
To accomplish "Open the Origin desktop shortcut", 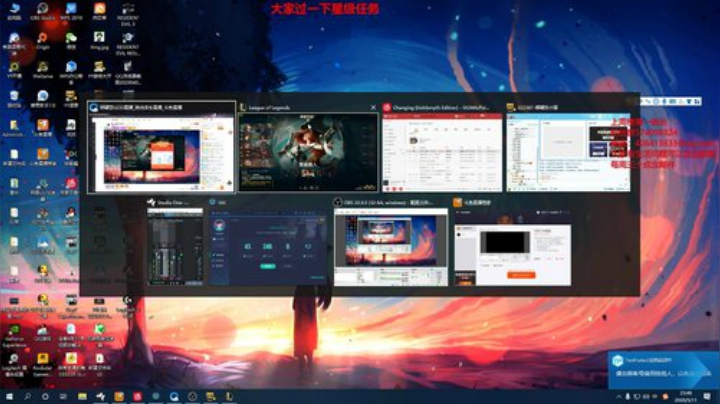I will (42, 40).
